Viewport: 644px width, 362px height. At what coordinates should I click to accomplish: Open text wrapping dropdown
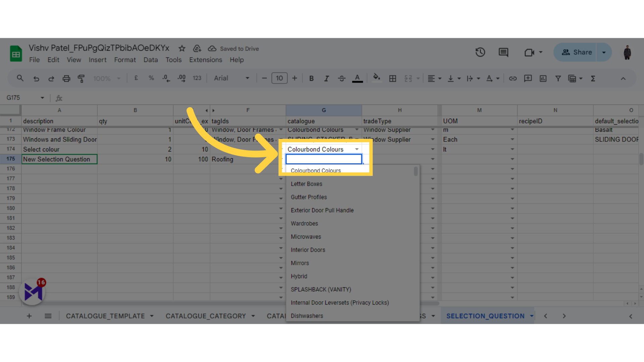point(473,78)
